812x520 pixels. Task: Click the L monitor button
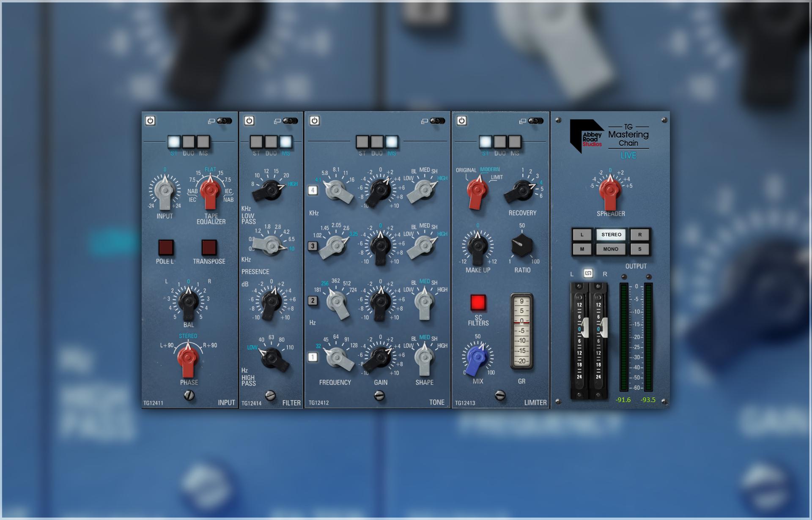pyautogui.click(x=582, y=235)
